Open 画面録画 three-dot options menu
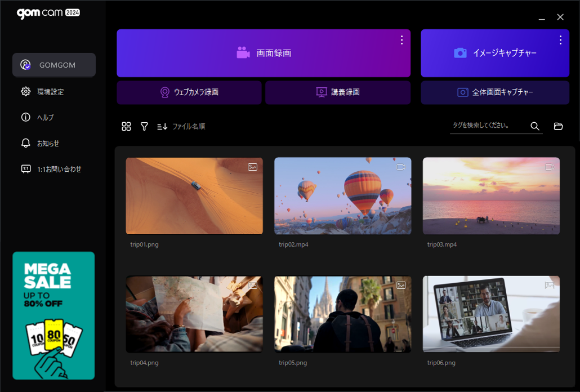580x392 pixels. click(401, 40)
